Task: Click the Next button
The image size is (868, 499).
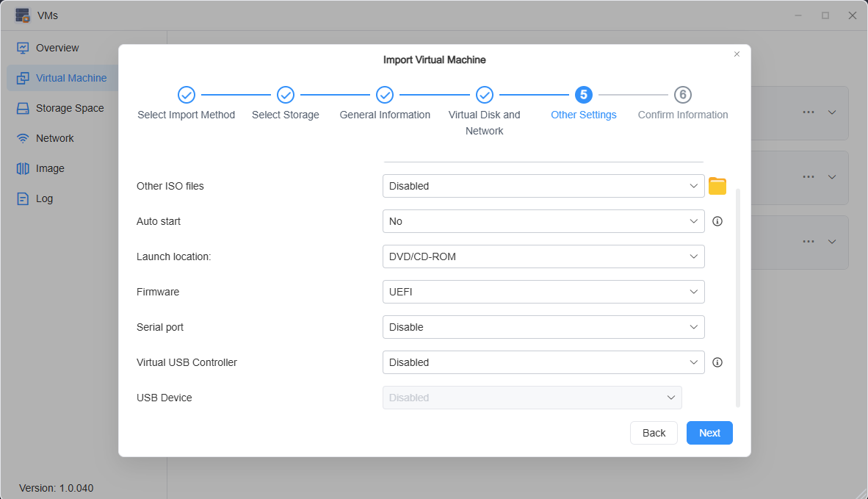Action: pyautogui.click(x=709, y=433)
